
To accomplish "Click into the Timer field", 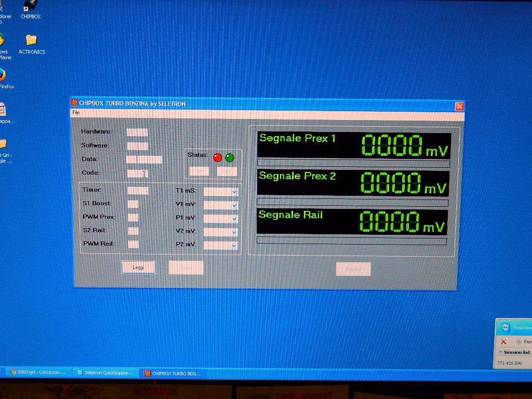I will [x=138, y=191].
